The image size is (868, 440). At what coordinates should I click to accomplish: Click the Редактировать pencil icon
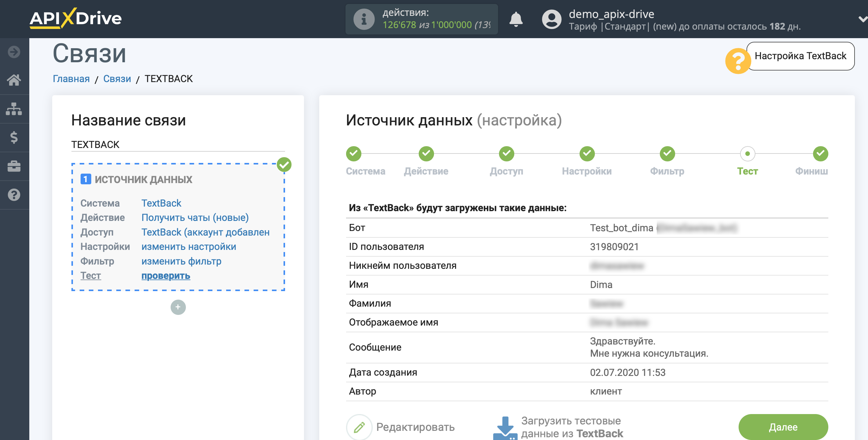[x=359, y=427]
